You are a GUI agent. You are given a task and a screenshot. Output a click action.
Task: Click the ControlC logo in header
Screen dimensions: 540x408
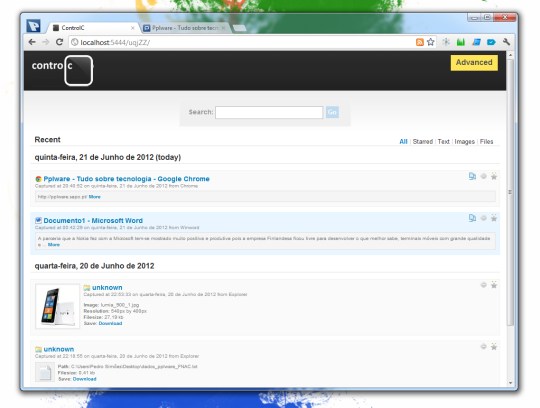62,70
